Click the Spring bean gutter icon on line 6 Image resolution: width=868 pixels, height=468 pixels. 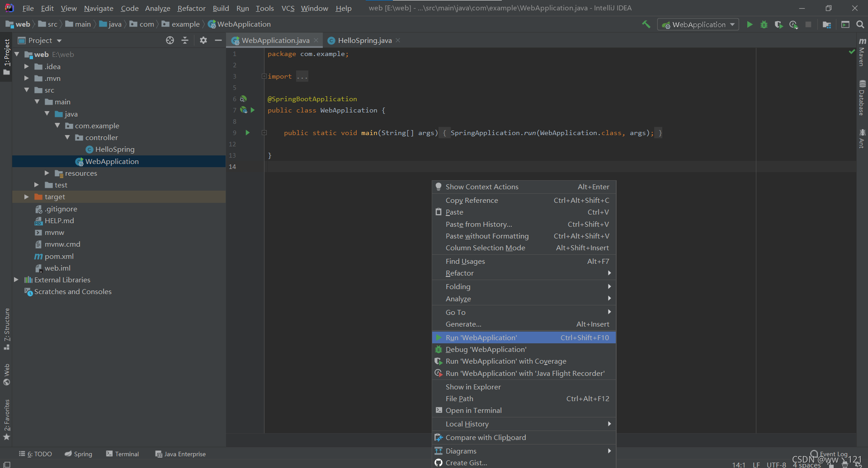coord(243,99)
